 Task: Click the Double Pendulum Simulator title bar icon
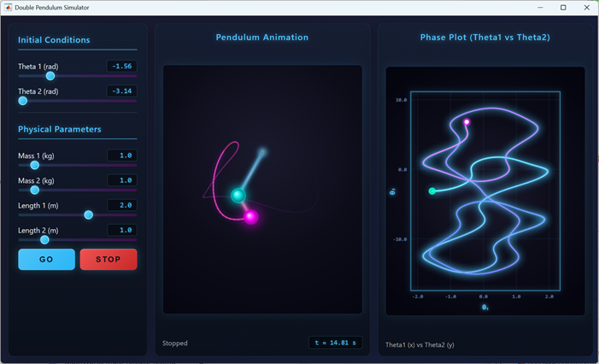click(8, 8)
